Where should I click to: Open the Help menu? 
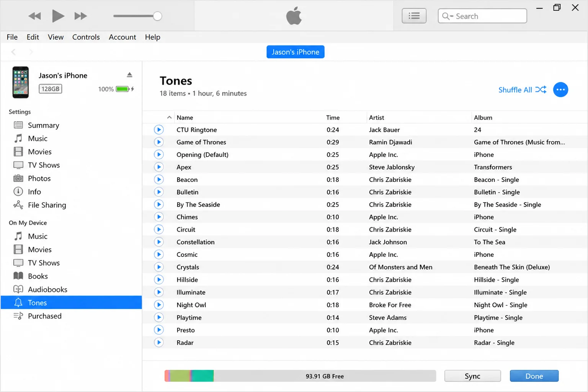tap(153, 37)
